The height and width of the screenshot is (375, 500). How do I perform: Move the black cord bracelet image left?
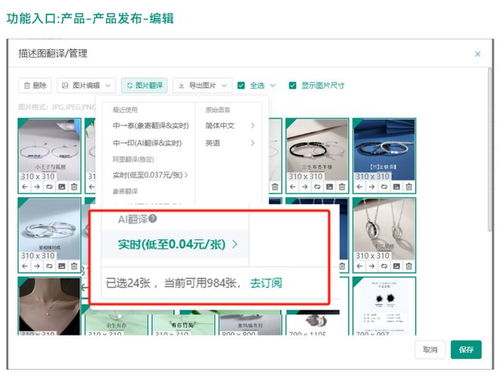pos(293,187)
